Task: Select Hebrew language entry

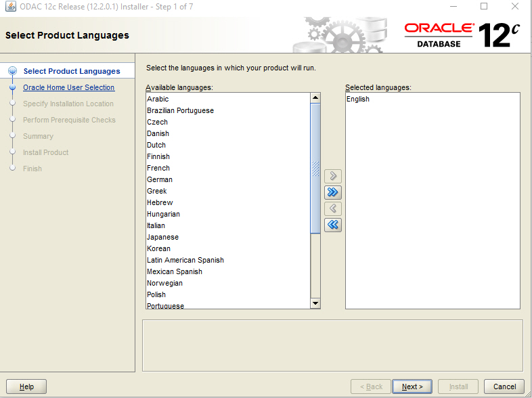Action: (228, 202)
